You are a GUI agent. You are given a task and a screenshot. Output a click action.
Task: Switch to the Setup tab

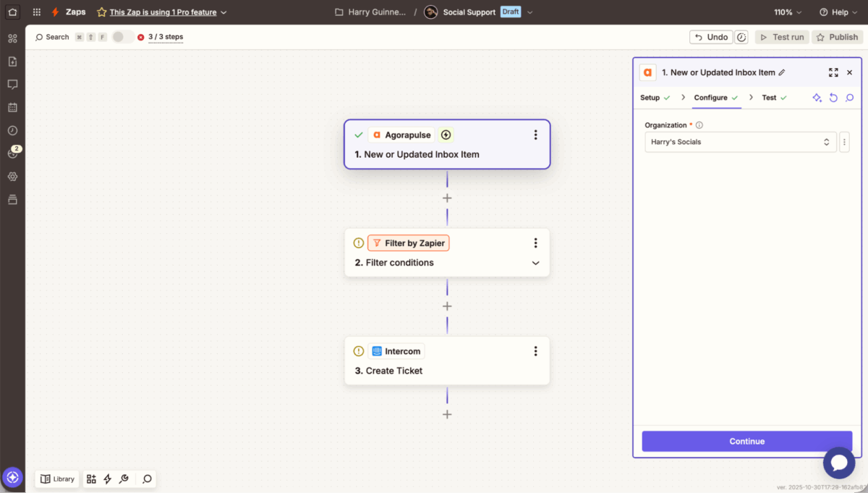coord(650,97)
